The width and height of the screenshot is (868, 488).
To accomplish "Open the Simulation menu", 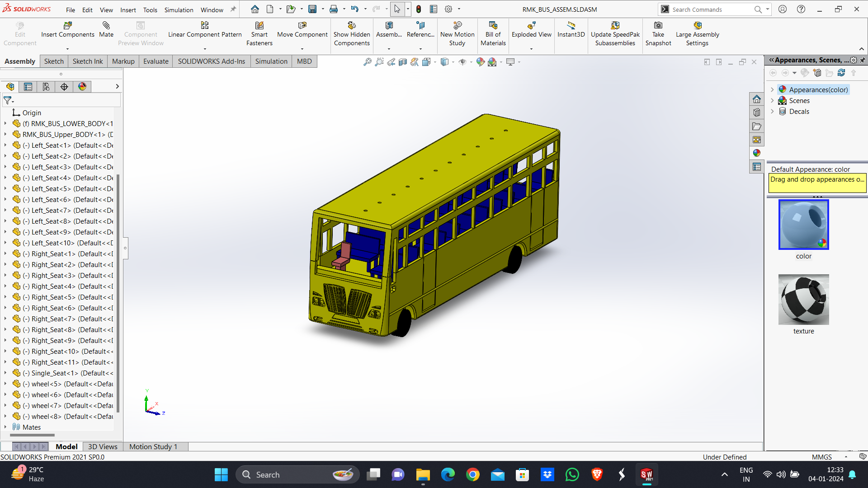I will coord(179,10).
